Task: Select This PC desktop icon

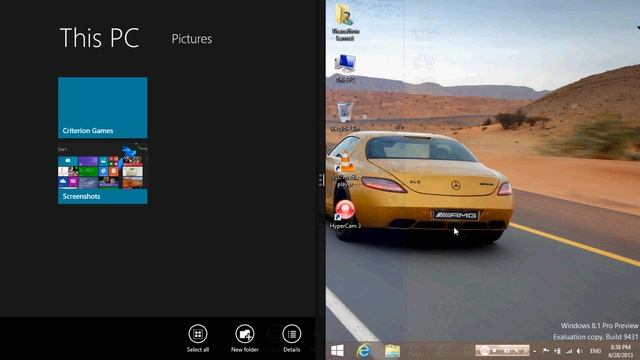Action: [x=345, y=69]
